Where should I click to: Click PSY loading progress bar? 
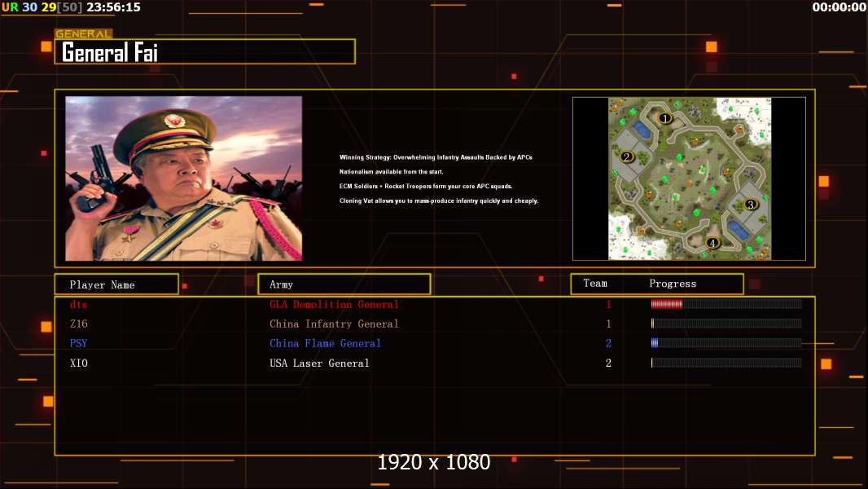(726, 343)
